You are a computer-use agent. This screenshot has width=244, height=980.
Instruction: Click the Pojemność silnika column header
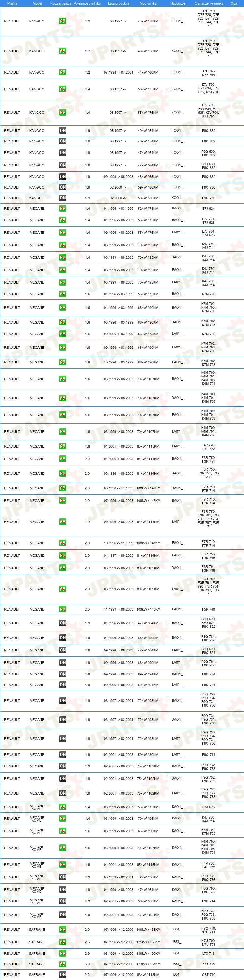(x=87, y=3)
